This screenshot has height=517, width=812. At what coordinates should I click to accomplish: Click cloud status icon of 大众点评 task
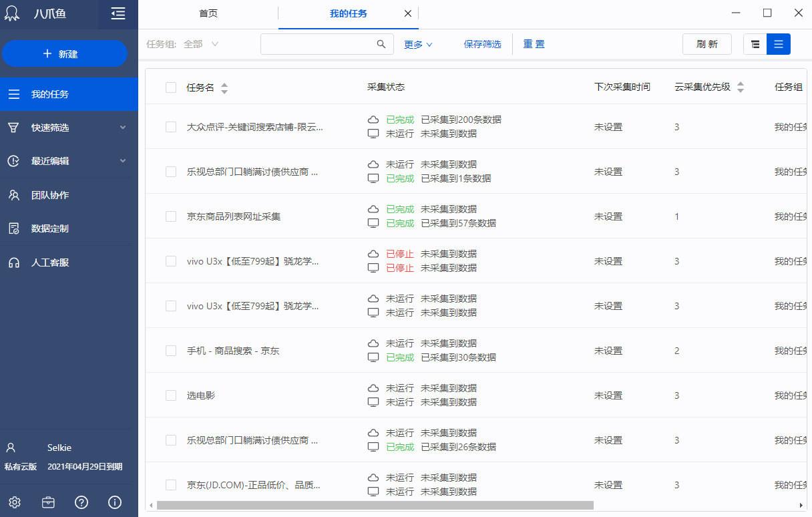373,120
